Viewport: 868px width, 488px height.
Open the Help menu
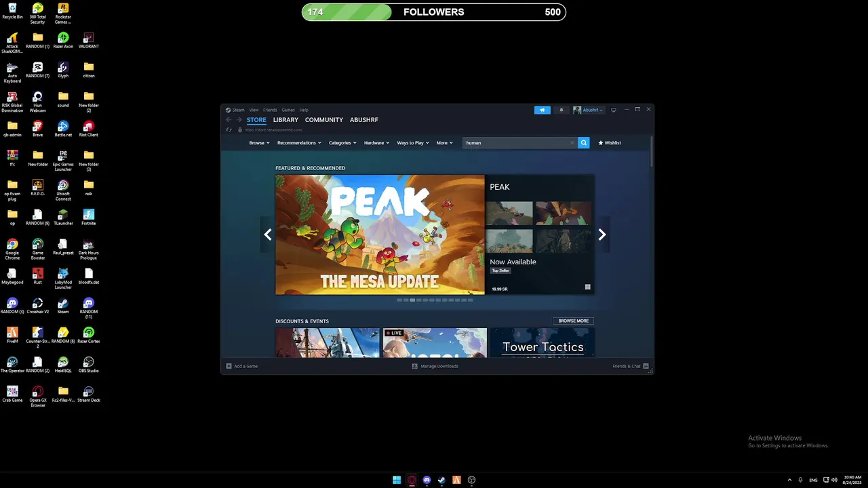coord(304,110)
